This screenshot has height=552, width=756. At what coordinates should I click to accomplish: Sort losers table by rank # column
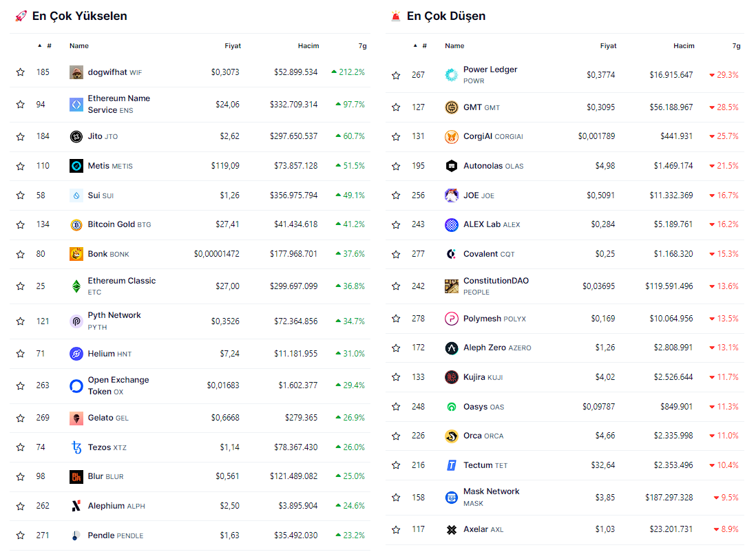(x=423, y=46)
